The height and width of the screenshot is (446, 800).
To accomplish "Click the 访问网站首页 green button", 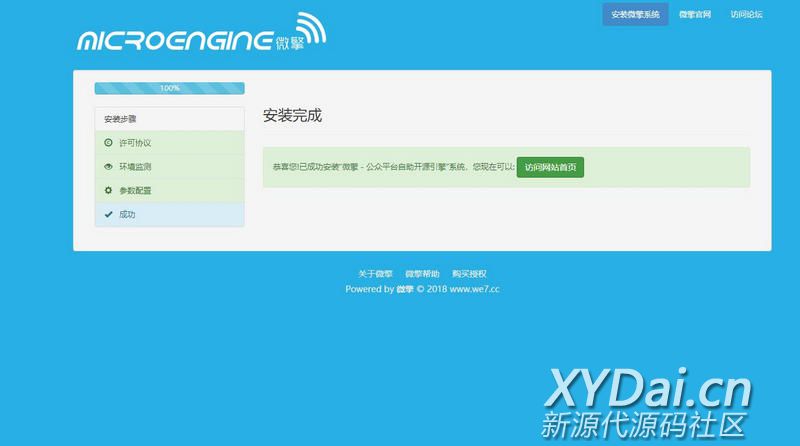I will coord(550,167).
